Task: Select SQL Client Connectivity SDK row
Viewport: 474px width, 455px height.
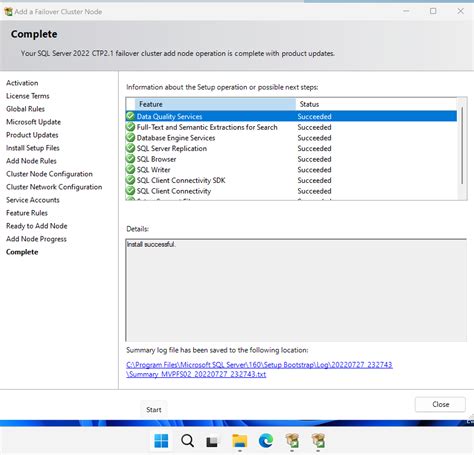Action: pos(291,180)
